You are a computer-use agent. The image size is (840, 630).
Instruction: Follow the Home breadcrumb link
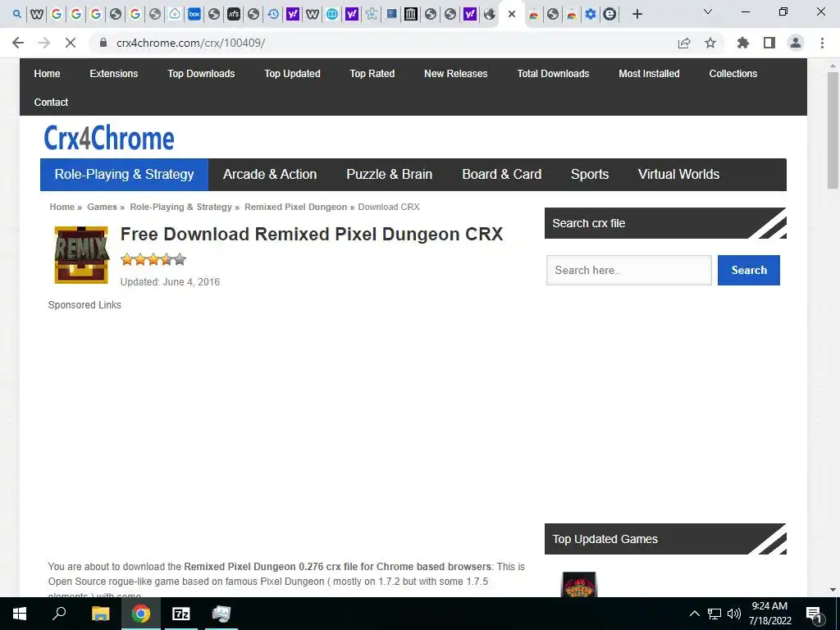click(x=62, y=207)
